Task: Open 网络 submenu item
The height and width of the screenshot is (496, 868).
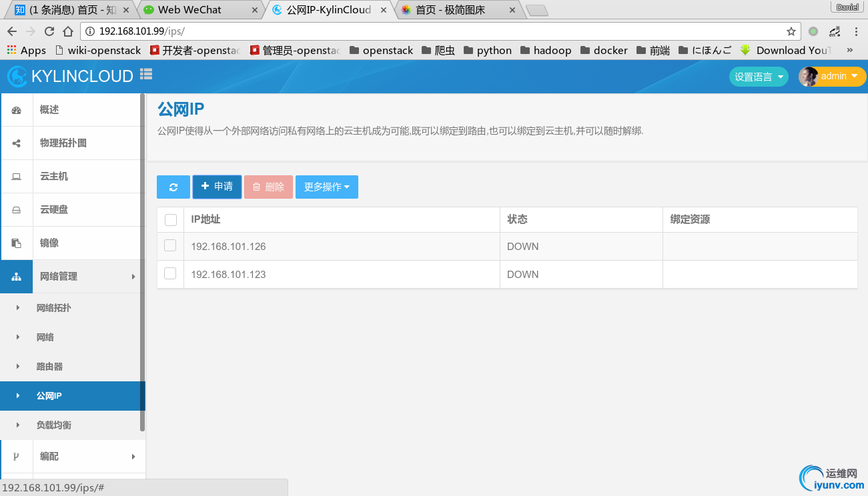Action: 45,337
